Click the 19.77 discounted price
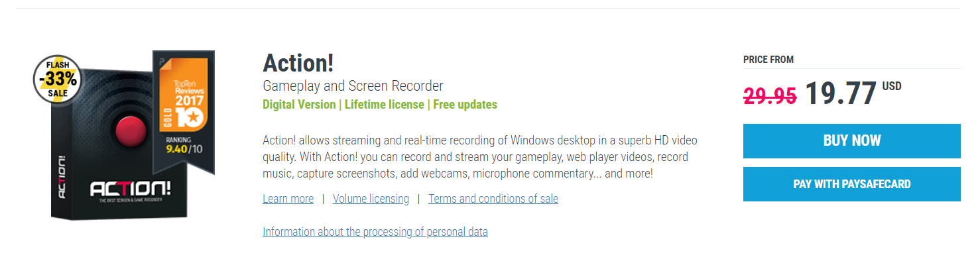The image size is (980, 265). pos(841,93)
